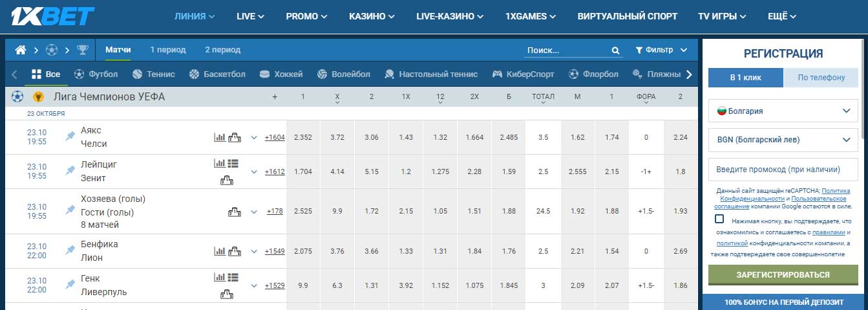Select Hockey sport filter
This screenshot has width=868, height=310.
click(281, 74)
